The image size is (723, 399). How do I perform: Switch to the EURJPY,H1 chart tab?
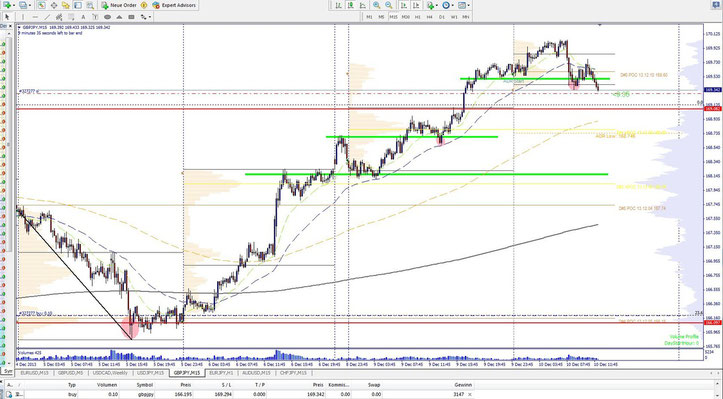[222, 373]
